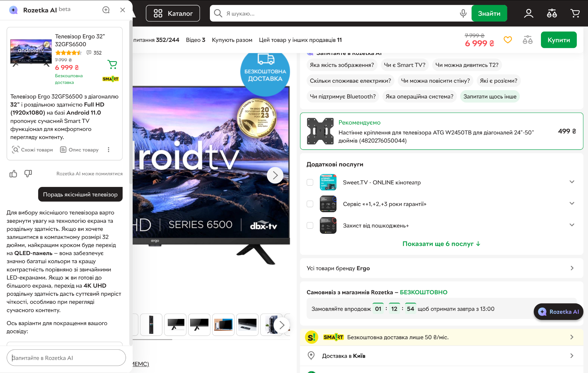Viewport: 588px width, 373px height.
Task: Show next product image arrow
Action: click(275, 175)
